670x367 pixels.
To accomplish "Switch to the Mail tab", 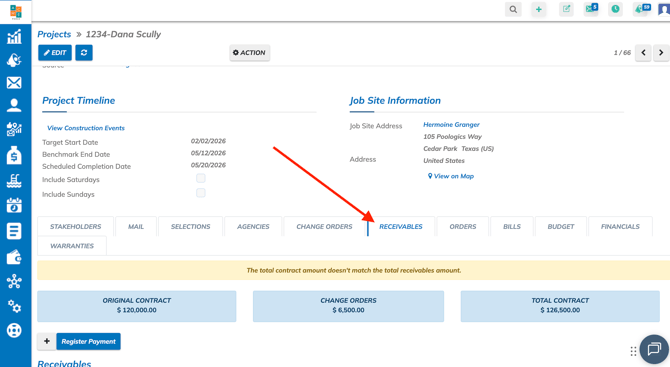I will (x=136, y=226).
